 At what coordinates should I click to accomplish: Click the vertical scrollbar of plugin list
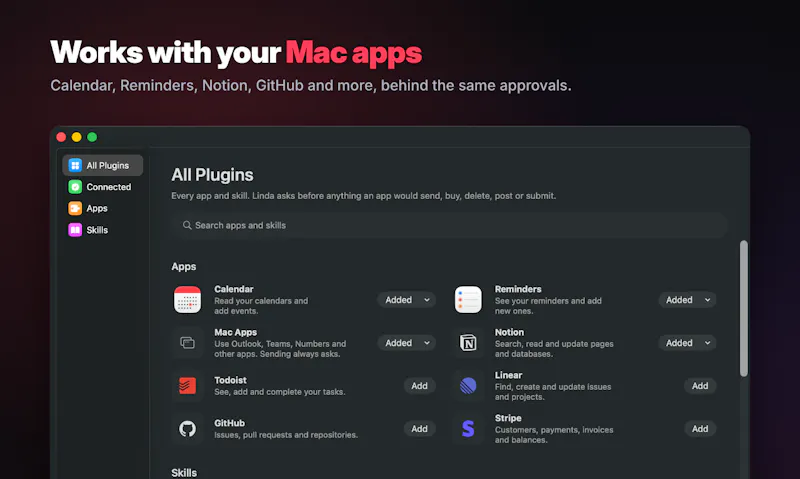744,309
